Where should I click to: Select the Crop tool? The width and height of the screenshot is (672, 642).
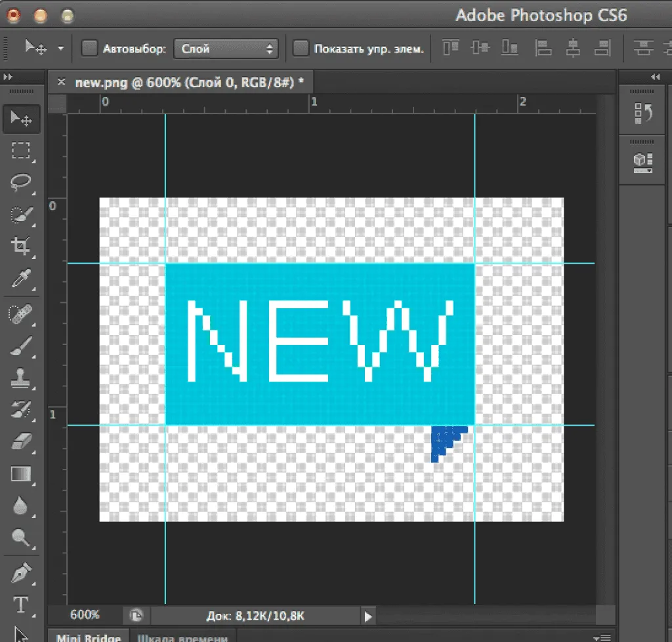[x=22, y=246]
